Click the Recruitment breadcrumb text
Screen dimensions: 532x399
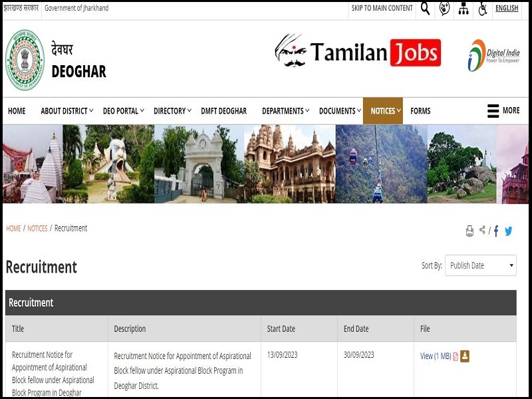click(x=71, y=228)
